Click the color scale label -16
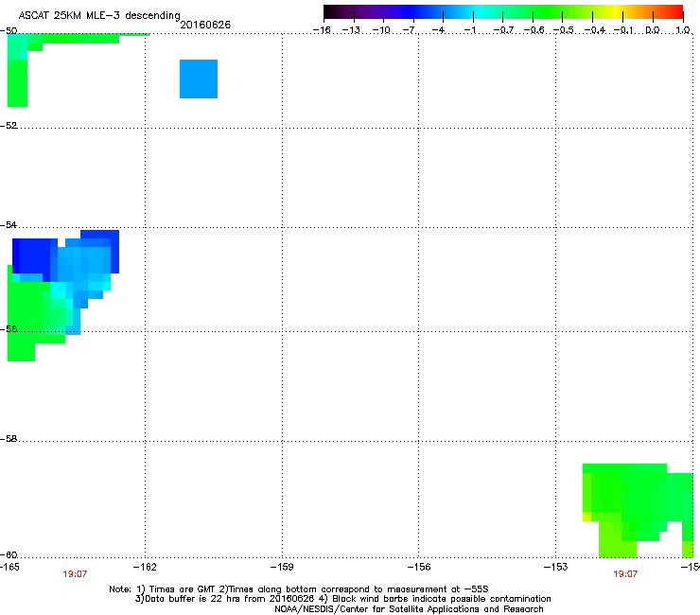The width and height of the screenshot is (700, 615). click(x=322, y=30)
